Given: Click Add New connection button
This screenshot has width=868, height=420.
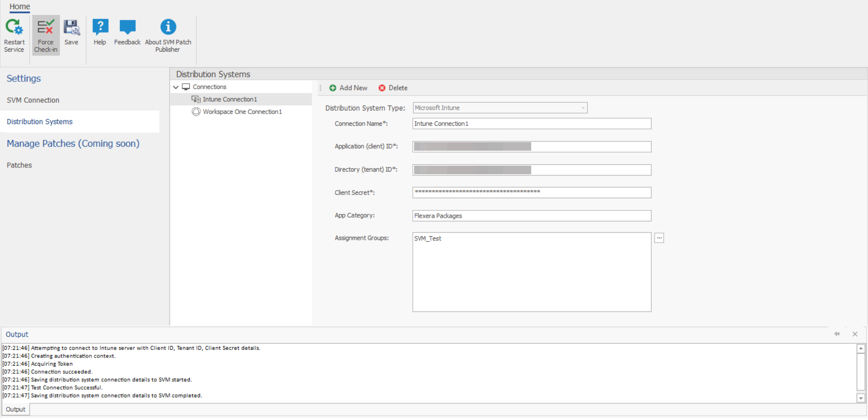Looking at the screenshot, I should [x=348, y=88].
